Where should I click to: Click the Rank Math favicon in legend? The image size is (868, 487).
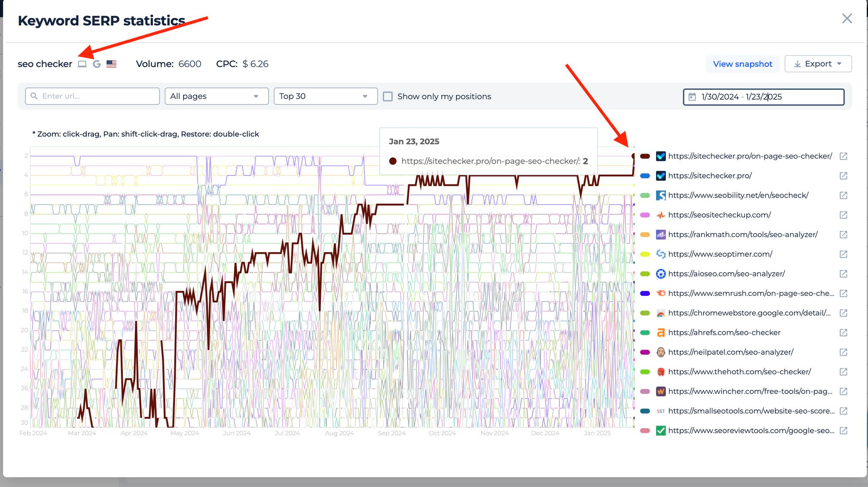[x=661, y=234]
